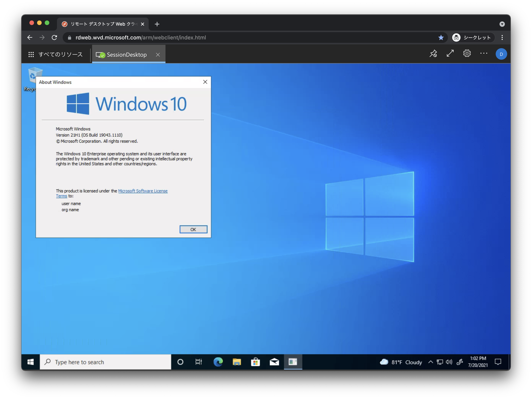532x399 pixels.
Task: Expand the hidden system tray icons chevron
Action: pos(431,362)
